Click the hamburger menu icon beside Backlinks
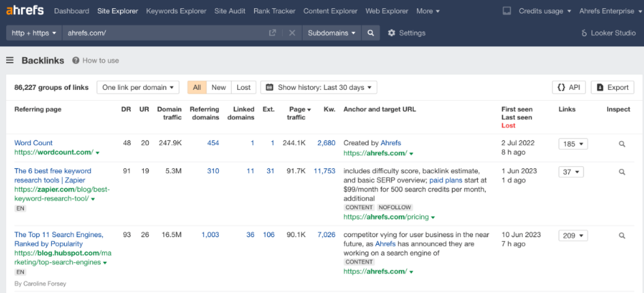 (10, 61)
